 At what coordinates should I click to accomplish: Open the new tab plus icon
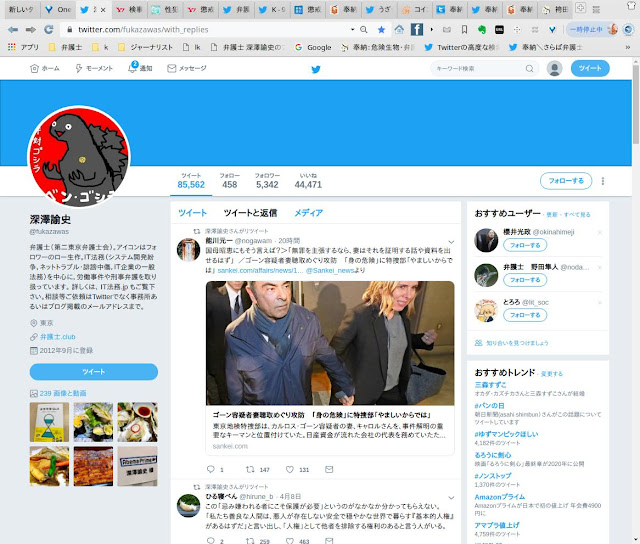click(x=580, y=8)
